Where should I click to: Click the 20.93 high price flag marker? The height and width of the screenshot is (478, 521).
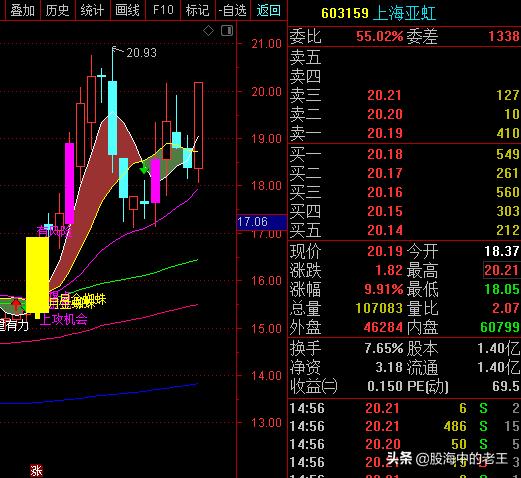pos(134,52)
